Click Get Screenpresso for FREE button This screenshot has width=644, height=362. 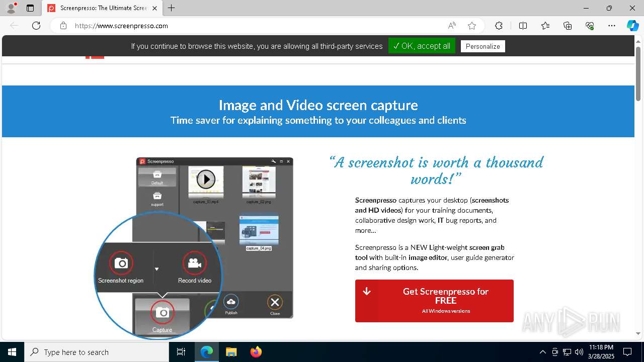tap(434, 301)
